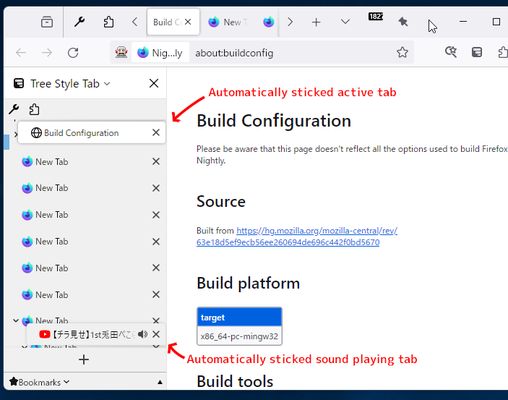Go back to previous page

pyautogui.click(x=21, y=53)
